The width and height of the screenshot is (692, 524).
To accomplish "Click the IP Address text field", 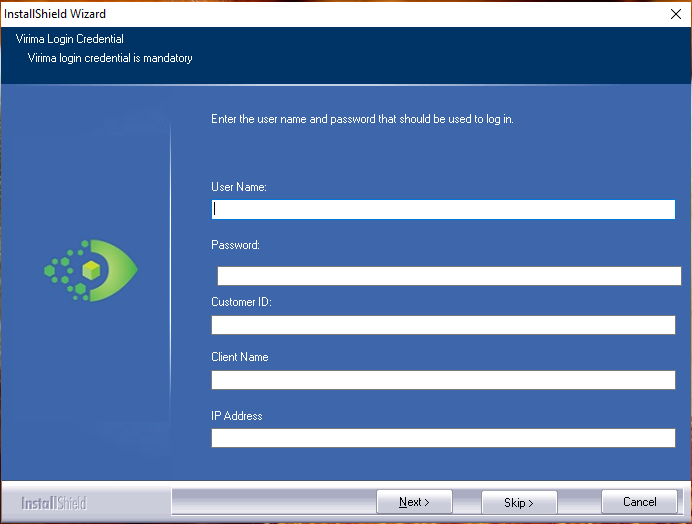I will click(x=443, y=438).
